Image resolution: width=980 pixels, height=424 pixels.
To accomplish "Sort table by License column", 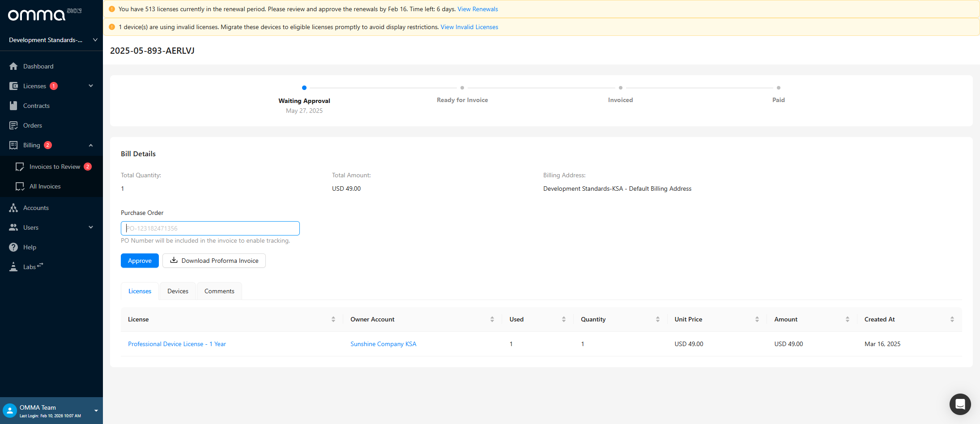I will [x=333, y=319].
